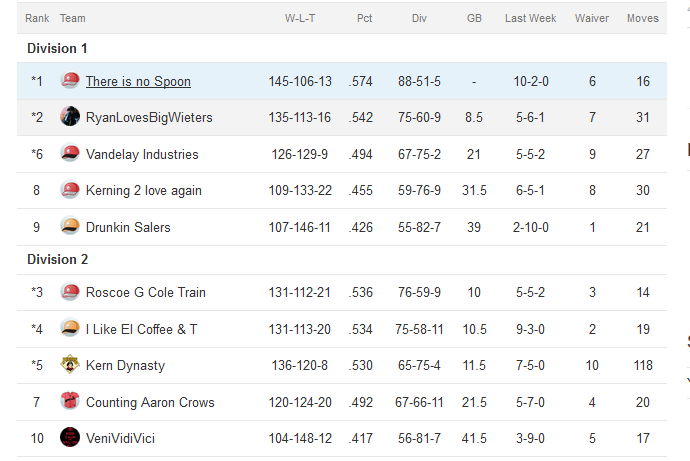Sort by the Moves column header
The height and width of the screenshot is (461, 690).
[643, 18]
